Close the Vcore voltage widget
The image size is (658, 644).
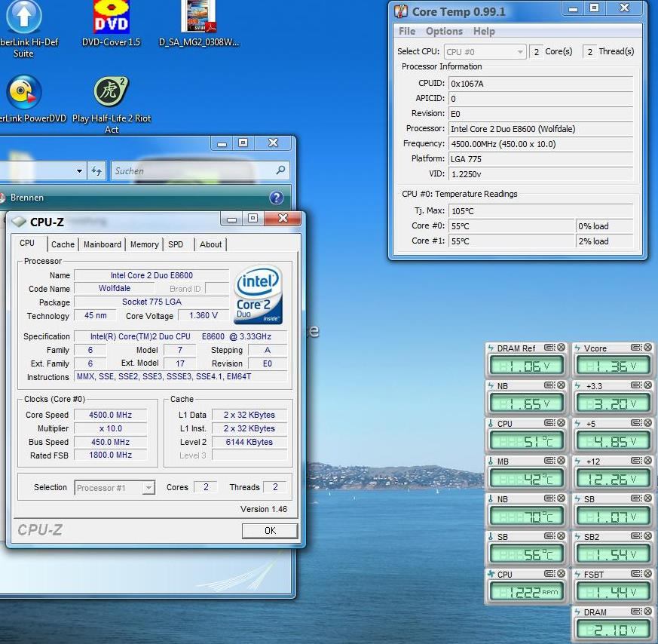pos(648,348)
